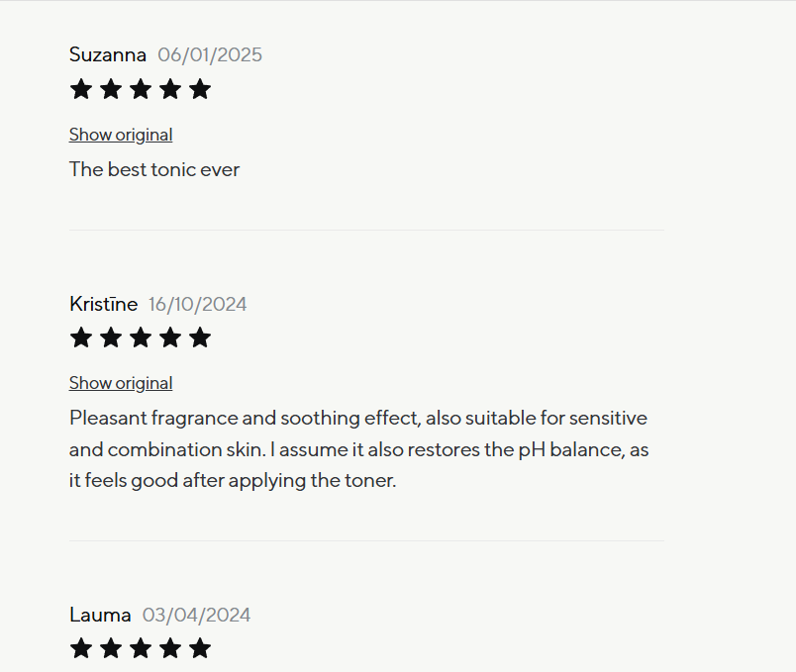Click first star in Kristīne's rating
The height and width of the screenshot is (672, 796).
[81, 338]
